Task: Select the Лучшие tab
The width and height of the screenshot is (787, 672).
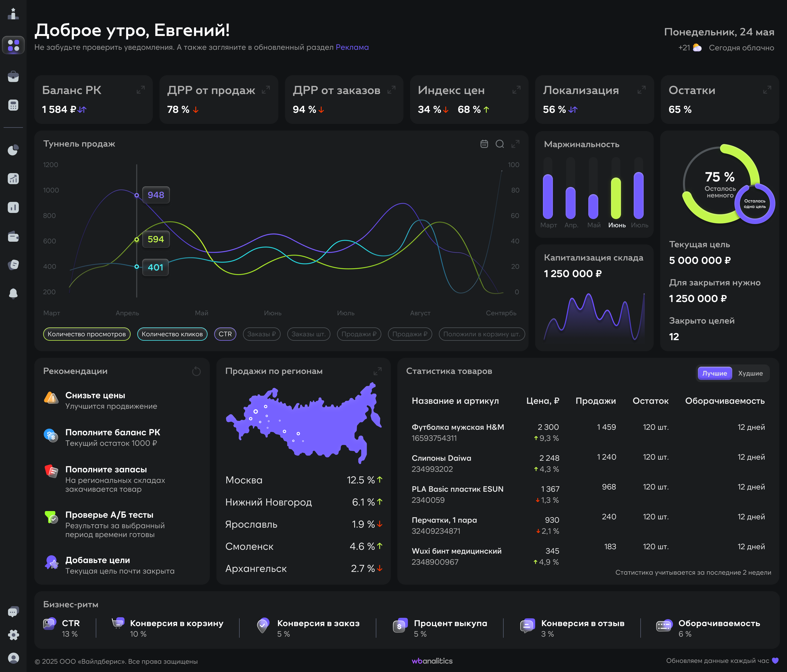Action: (714, 373)
